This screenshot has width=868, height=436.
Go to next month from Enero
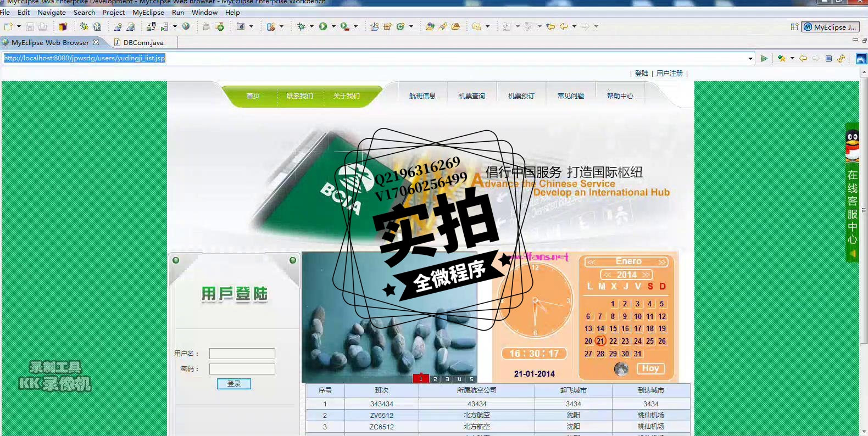click(x=662, y=262)
